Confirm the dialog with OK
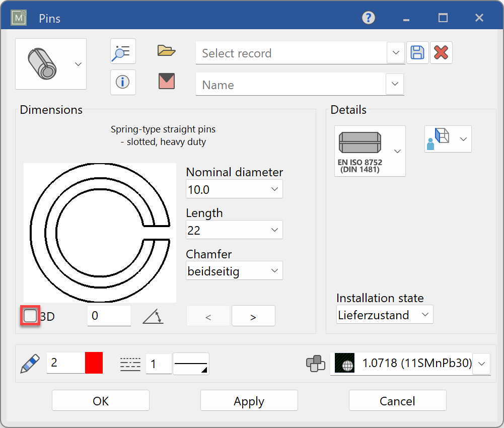 [x=100, y=400]
